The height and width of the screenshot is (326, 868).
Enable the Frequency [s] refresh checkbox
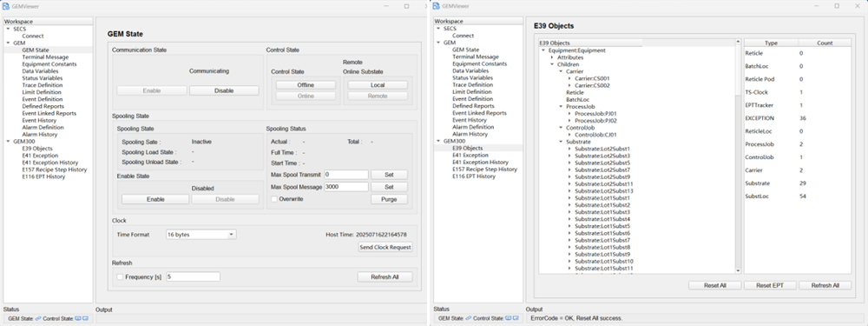point(120,276)
